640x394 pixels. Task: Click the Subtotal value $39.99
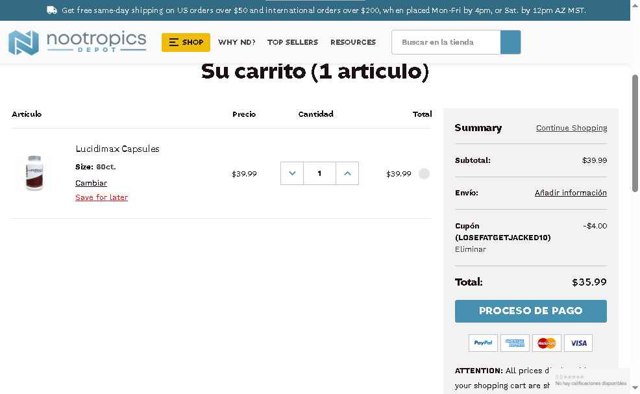click(x=594, y=160)
